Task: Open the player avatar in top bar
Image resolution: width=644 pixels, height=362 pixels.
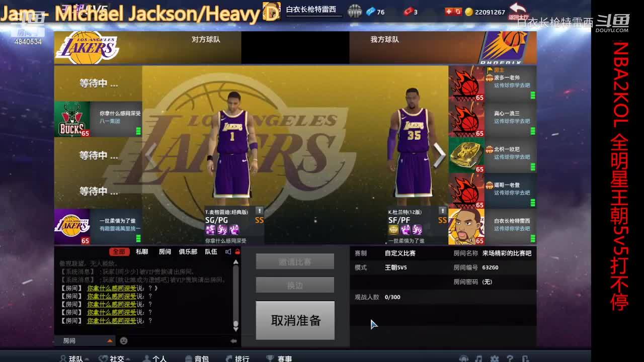Action: pos(271,11)
